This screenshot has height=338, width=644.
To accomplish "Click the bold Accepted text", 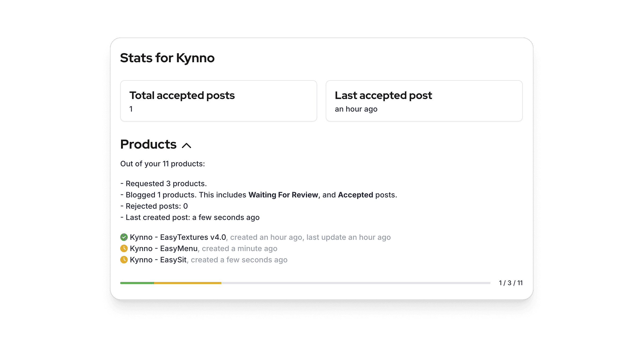I will click(x=355, y=195).
